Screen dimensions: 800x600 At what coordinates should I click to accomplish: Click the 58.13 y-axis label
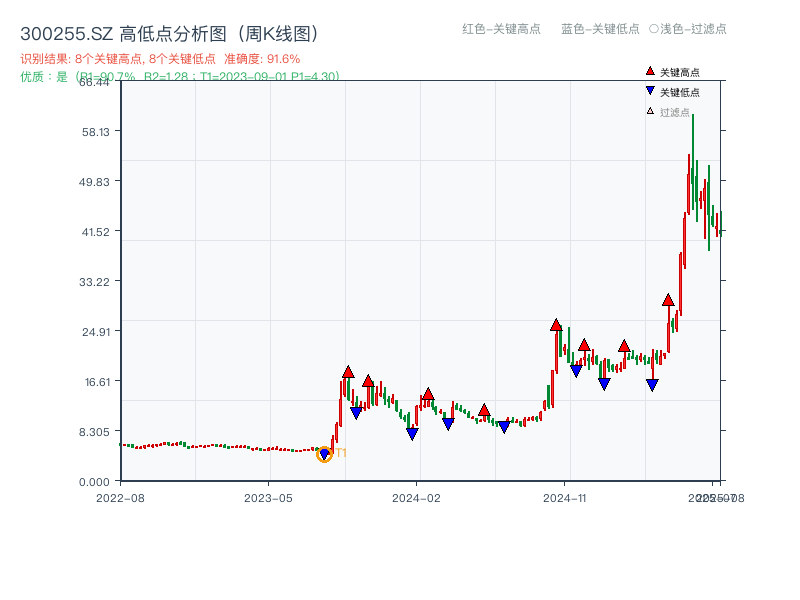(x=96, y=132)
